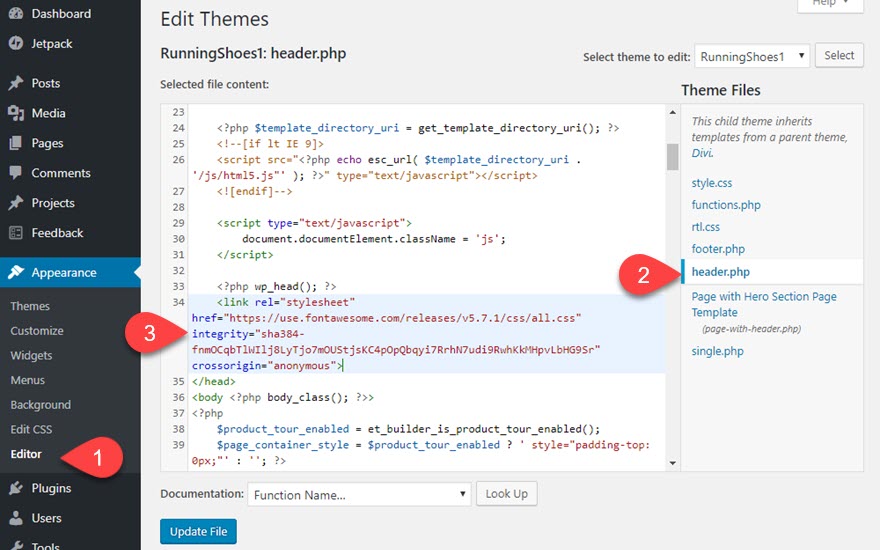Open footer.php in theme file list

[x=718, y=249]
